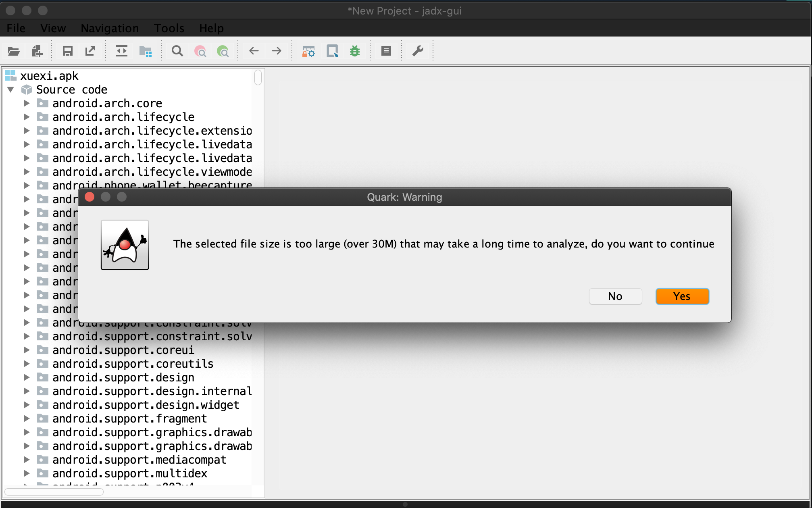Click the Sync with editor icon
The image size is (812, 508).
pyautogui.click(x=121, y=51)
